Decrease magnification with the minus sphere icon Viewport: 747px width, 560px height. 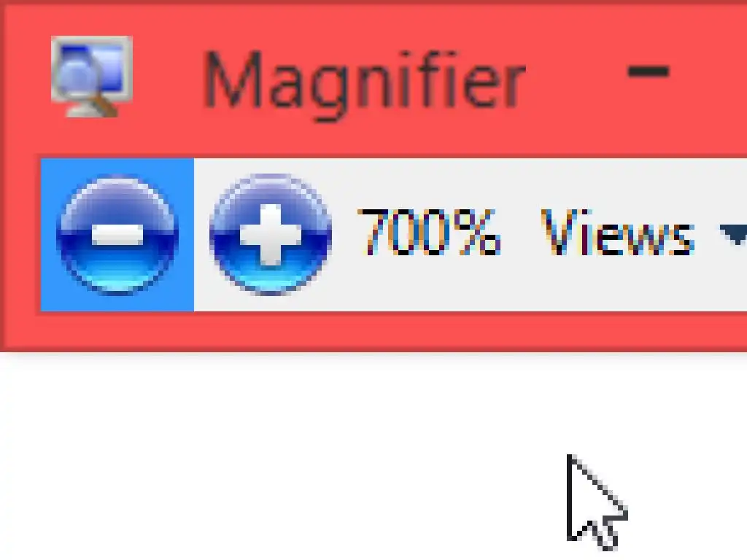click(x=117, y=235)
